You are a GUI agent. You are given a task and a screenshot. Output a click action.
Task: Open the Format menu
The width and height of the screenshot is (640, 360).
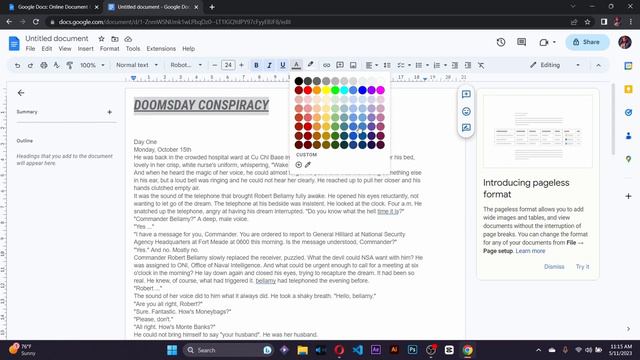point(109,49)
